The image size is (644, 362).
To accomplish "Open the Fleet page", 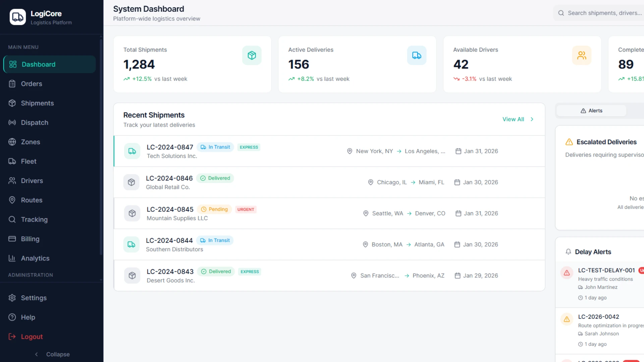I will point(50,161).
